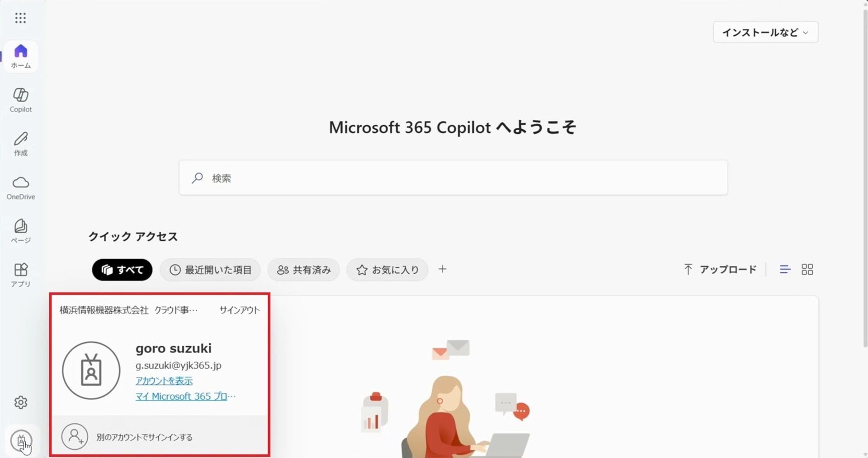Image resolution: width=868 pixels, height=458 pixels.
Task: Click the goro suzuki name text
Action: 174,348
